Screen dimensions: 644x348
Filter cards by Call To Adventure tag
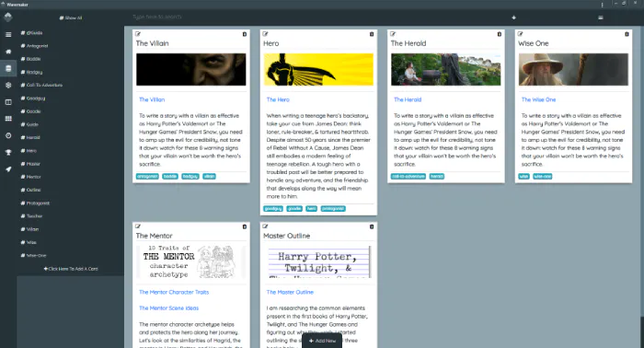(42, 85)
